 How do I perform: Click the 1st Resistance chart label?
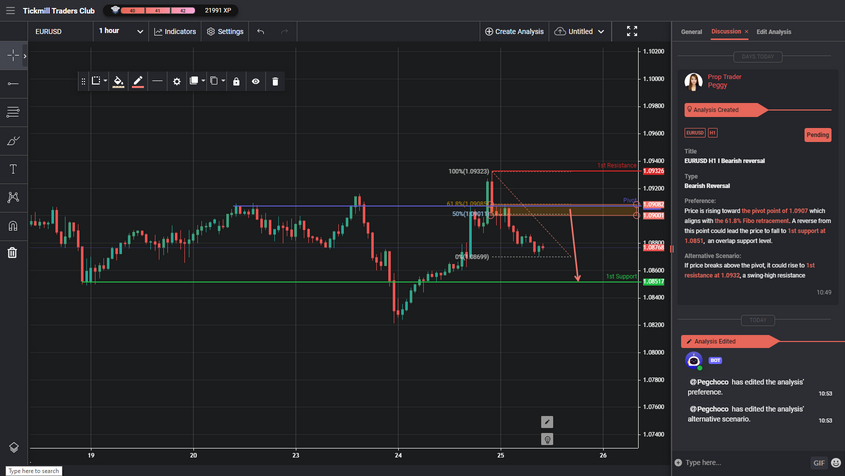tap(617, 165)
